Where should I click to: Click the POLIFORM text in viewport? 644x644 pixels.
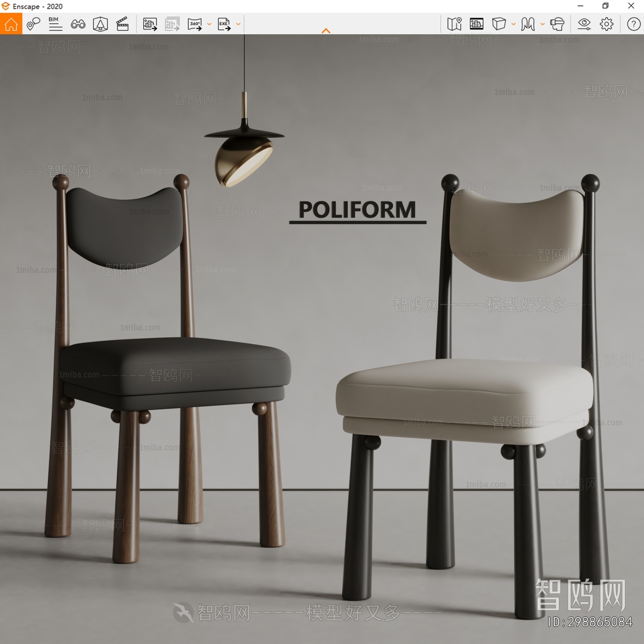click(x=357, y=210)
